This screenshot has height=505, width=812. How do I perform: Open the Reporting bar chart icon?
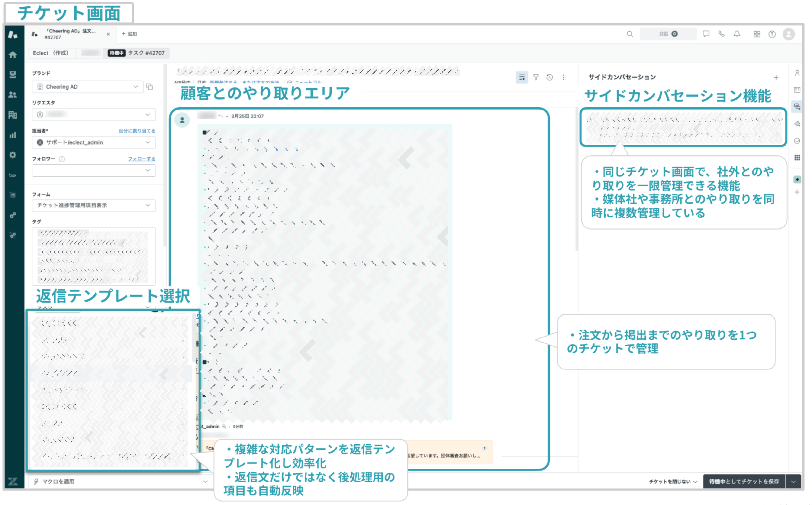[x=13, y=135]
